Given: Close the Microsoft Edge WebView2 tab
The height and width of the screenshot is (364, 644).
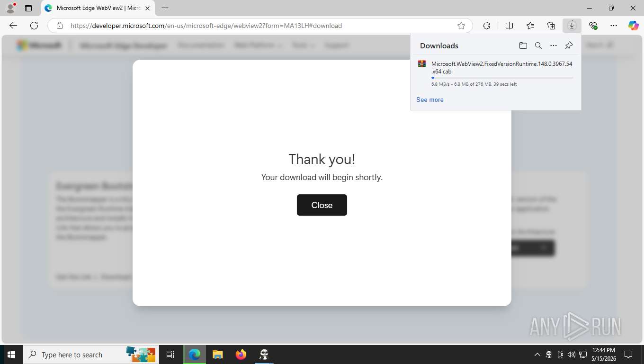Looking at the screenshot, I should pos(147,8).
